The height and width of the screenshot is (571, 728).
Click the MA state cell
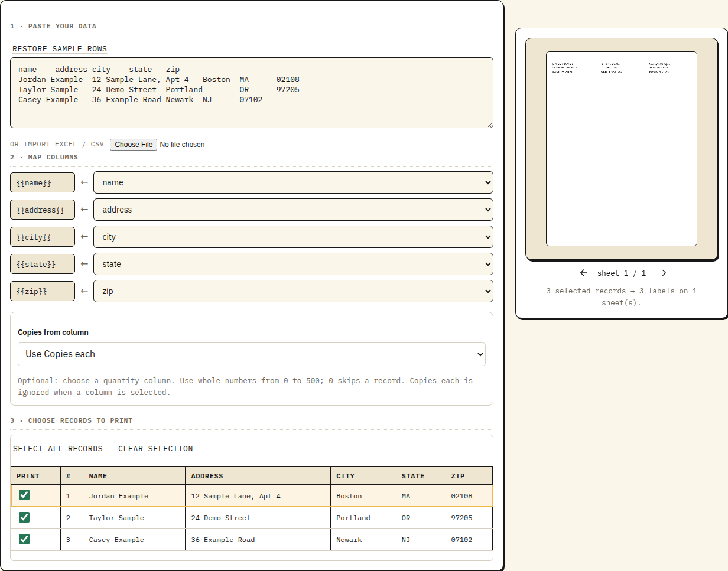tap(421, 496)
